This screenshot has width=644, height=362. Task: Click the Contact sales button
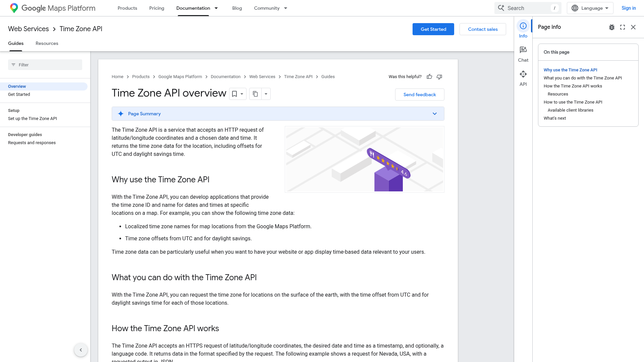(x=483, y=29)
